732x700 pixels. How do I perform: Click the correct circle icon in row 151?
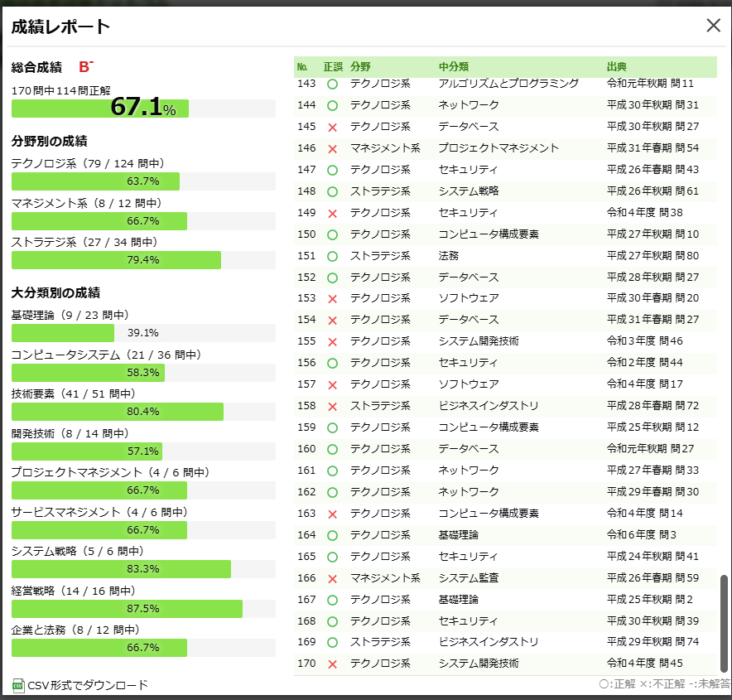(x=332, y=256)
